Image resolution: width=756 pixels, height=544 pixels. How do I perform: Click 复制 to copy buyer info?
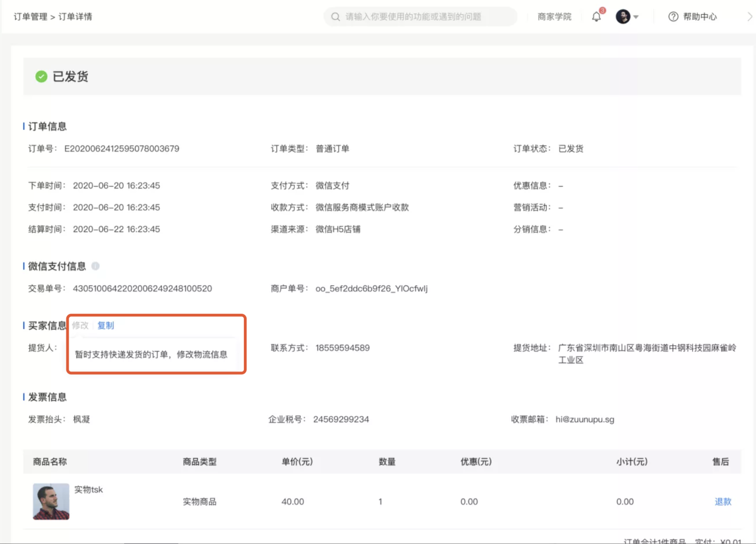[x=106, y=325]
